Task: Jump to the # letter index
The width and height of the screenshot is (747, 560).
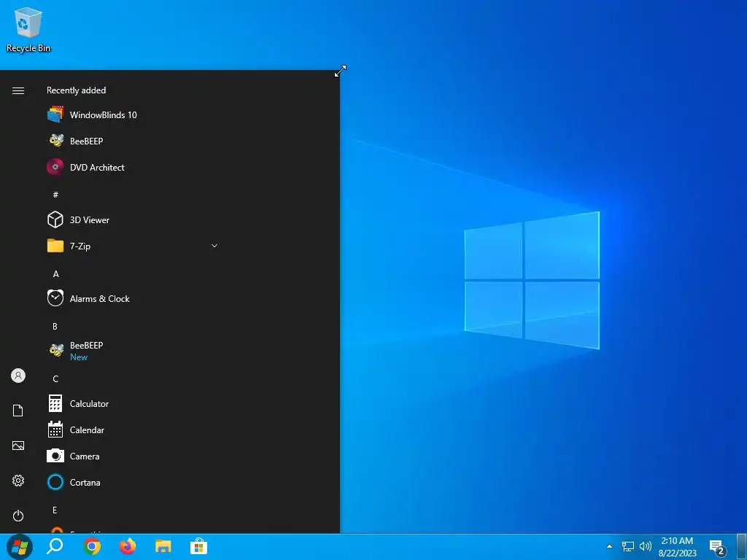Action: (55, 194)
